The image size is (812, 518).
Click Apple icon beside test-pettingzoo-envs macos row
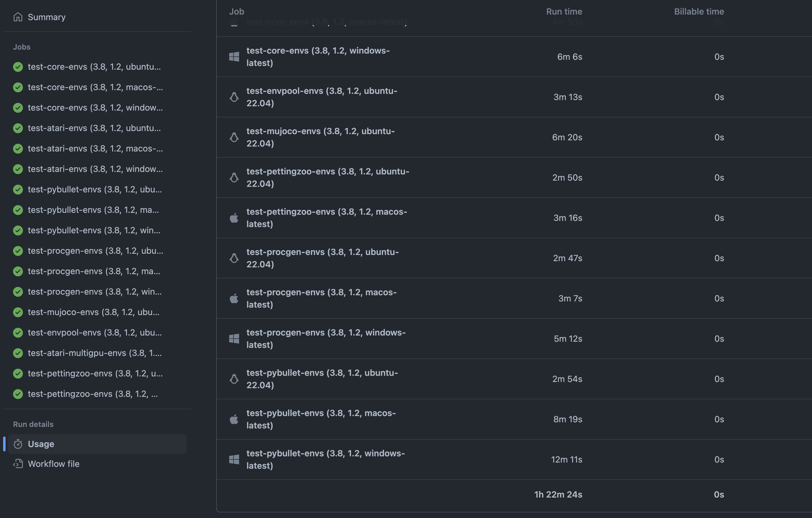point(234,218)
